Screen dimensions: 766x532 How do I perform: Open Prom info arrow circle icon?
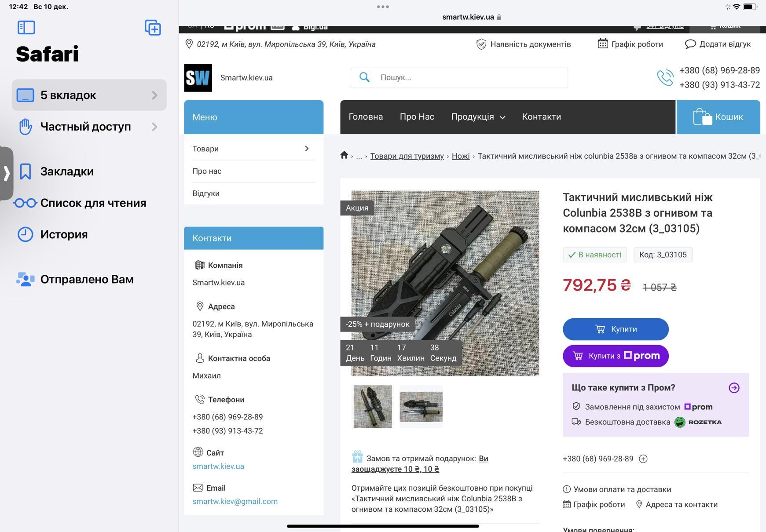click(733, 388)
